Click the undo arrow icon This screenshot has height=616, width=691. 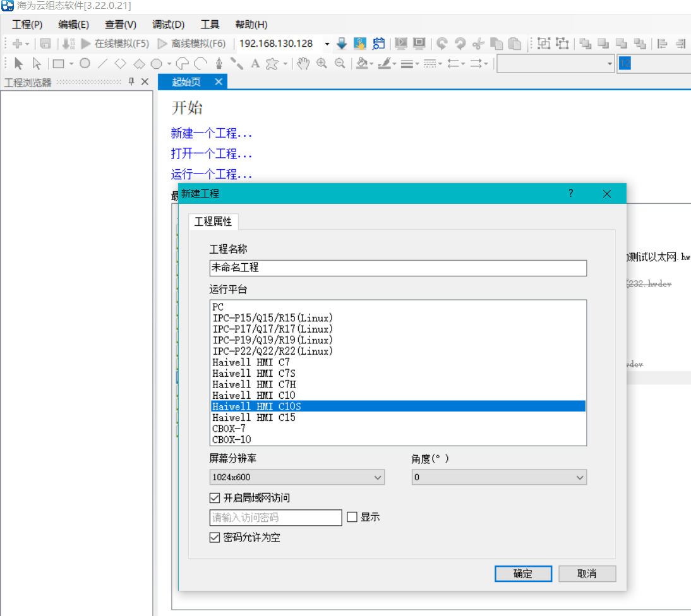coord(442,44)
